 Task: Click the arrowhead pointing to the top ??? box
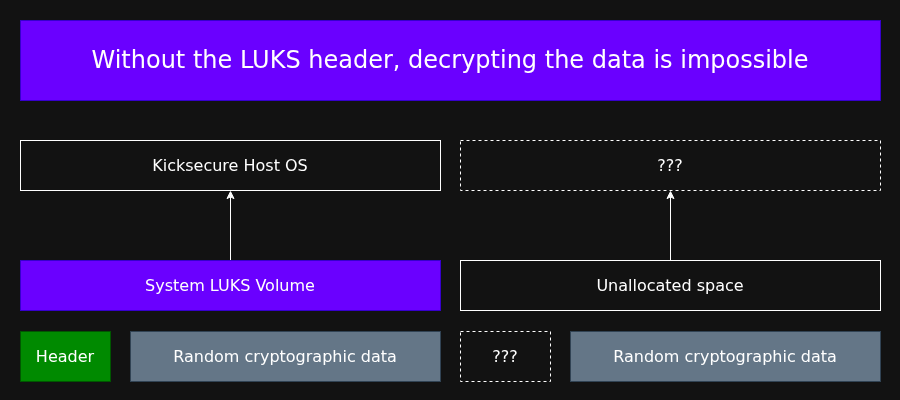[670, 195]
